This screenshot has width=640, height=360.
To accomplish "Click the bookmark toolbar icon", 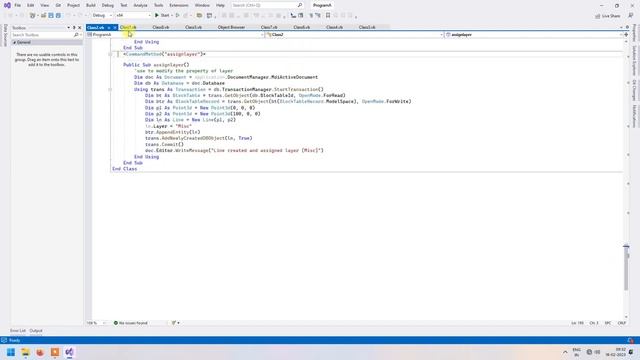I will point(328,16).
